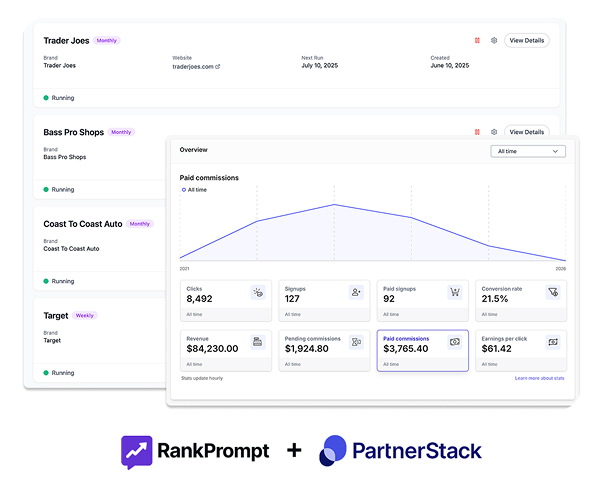Click the Paid signups cart icon

(454, 292)
